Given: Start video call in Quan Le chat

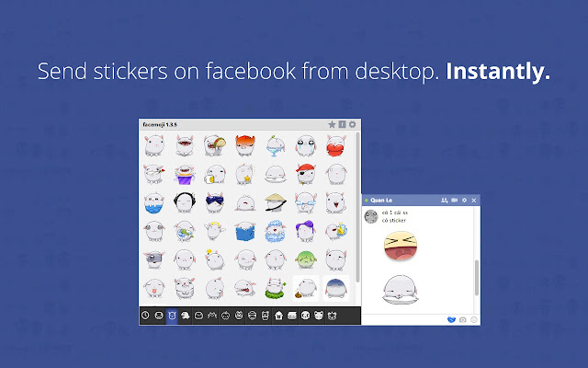Looking at the screenshot, I should 455,201.
